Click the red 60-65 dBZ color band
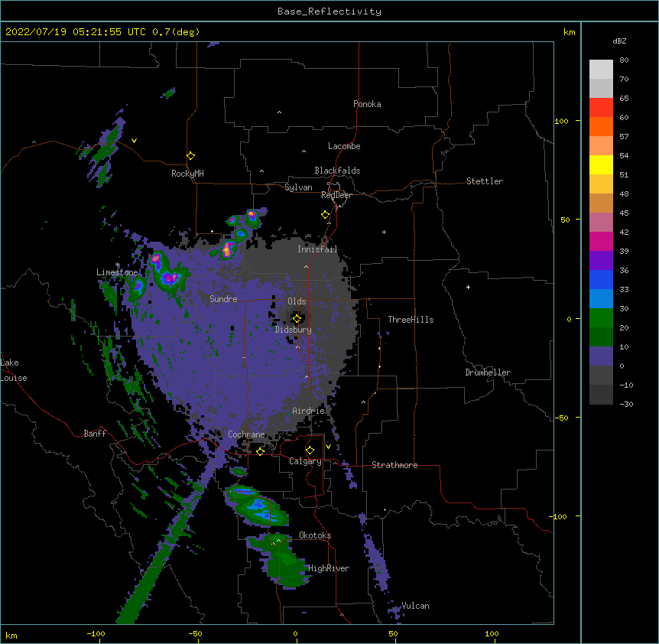Screen dimensions: 659x644 pyautogui.click(x=601, y=107)
